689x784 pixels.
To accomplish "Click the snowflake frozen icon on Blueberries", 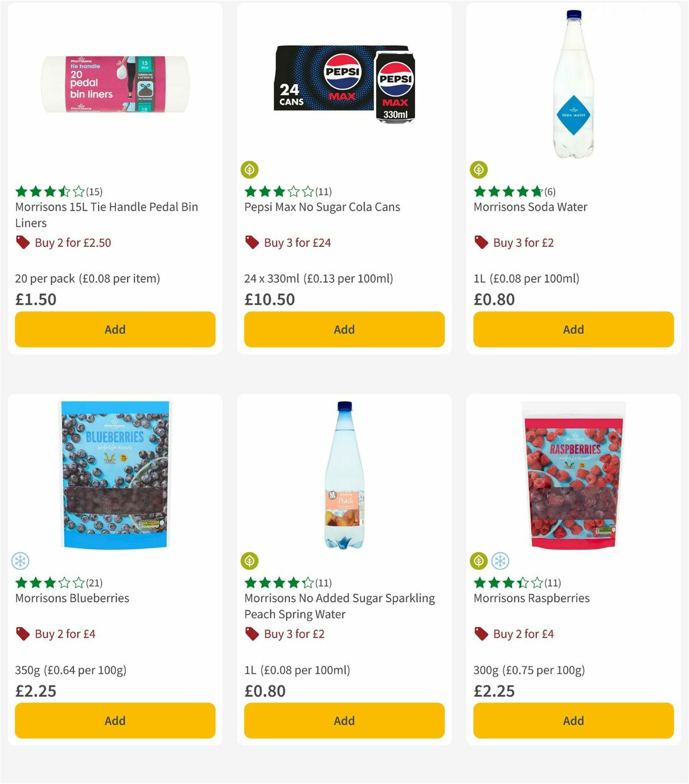I will point(21,561).
